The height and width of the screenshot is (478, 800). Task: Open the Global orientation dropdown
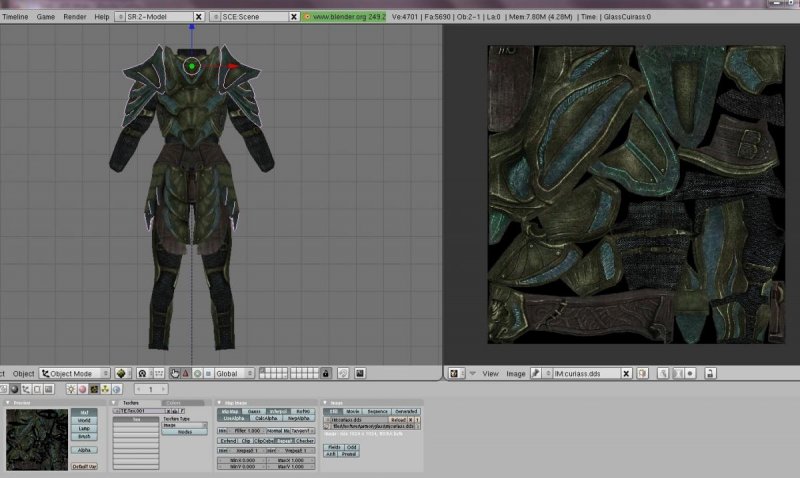[234, 373]
